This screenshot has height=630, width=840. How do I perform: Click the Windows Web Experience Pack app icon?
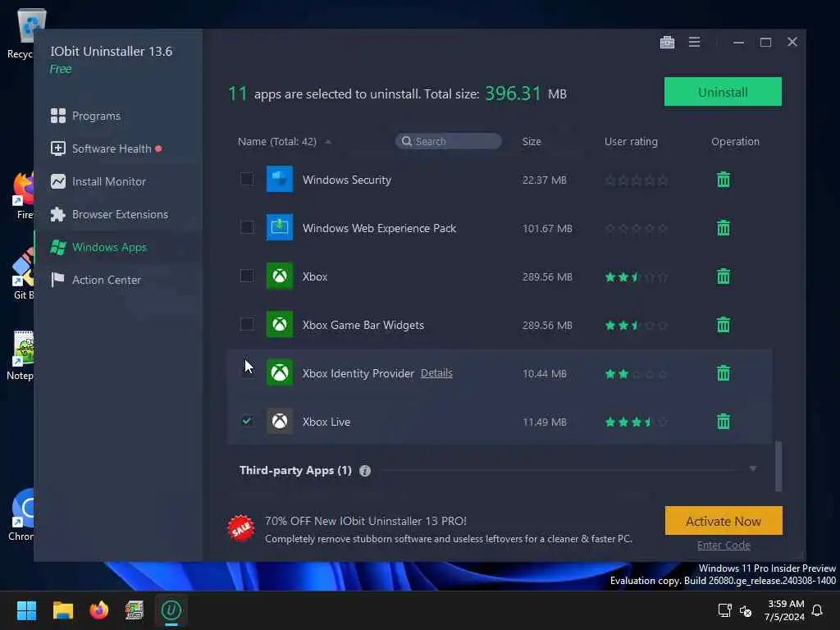click(x=280, y=227)
